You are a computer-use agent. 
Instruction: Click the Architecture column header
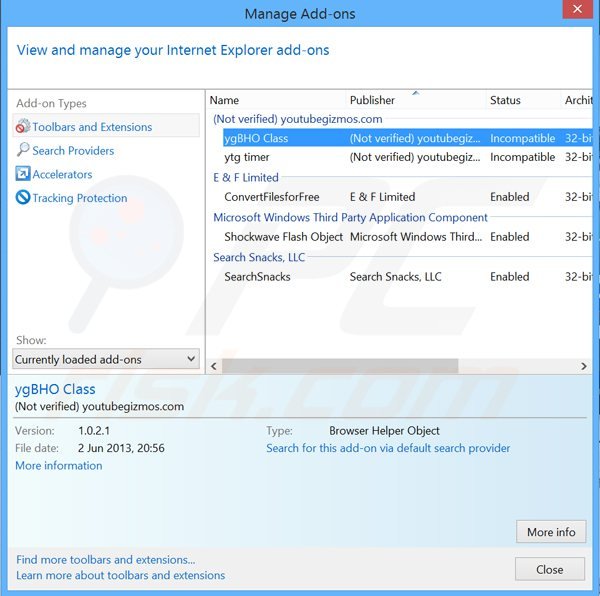[577, 100]
